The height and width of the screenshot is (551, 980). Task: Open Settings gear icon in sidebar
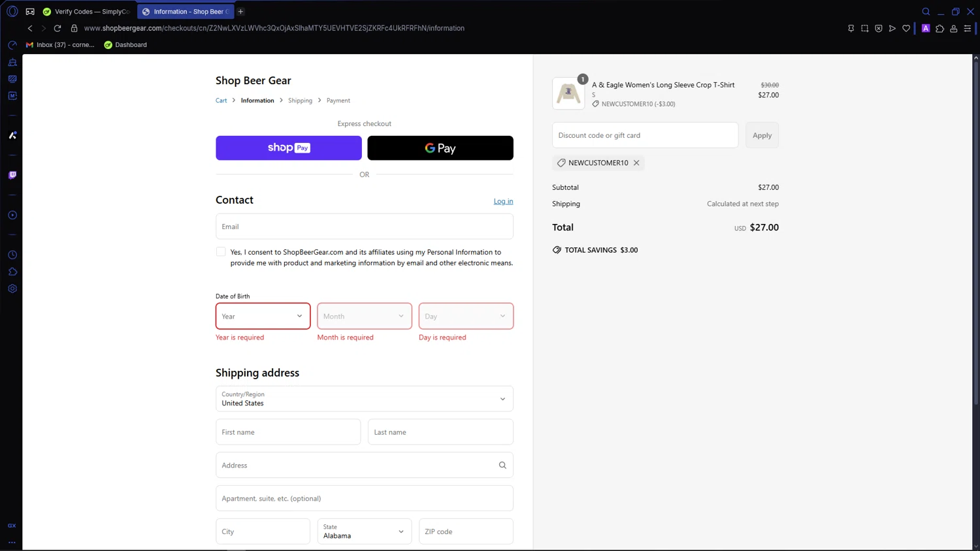pos(12,289)
